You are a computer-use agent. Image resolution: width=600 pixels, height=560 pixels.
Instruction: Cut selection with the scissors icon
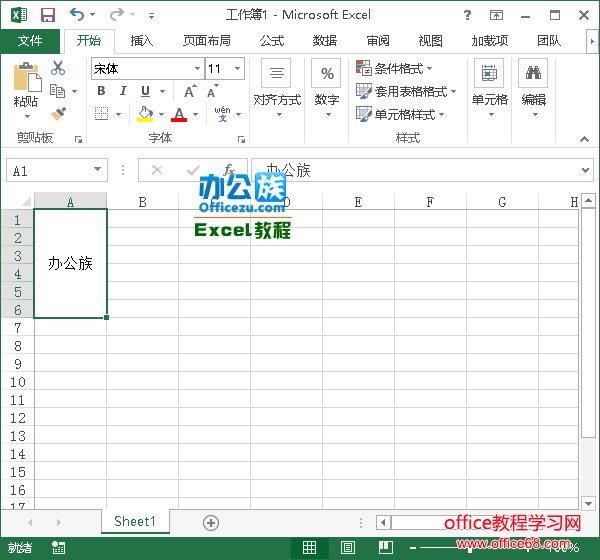point(58,68)
